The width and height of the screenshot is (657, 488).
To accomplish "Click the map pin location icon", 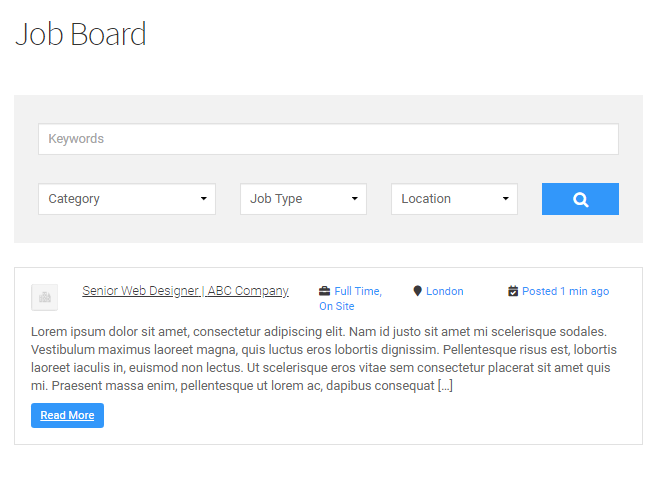I will click(417, 291).
